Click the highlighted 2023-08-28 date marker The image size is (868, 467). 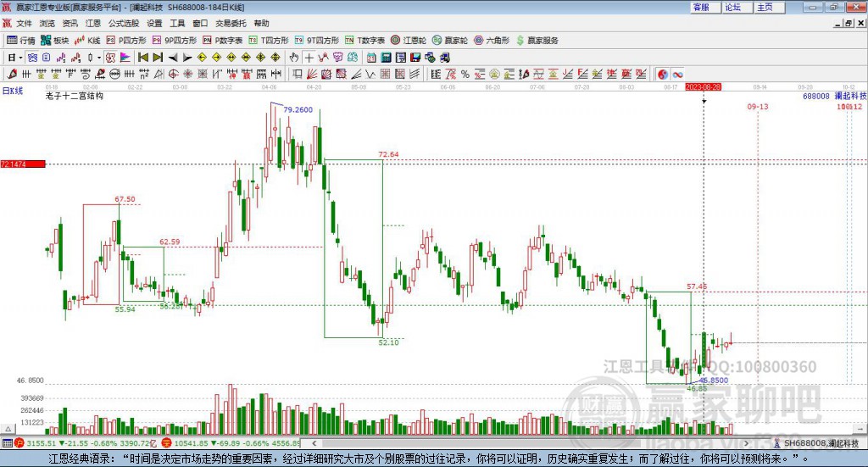coord(703,86)
